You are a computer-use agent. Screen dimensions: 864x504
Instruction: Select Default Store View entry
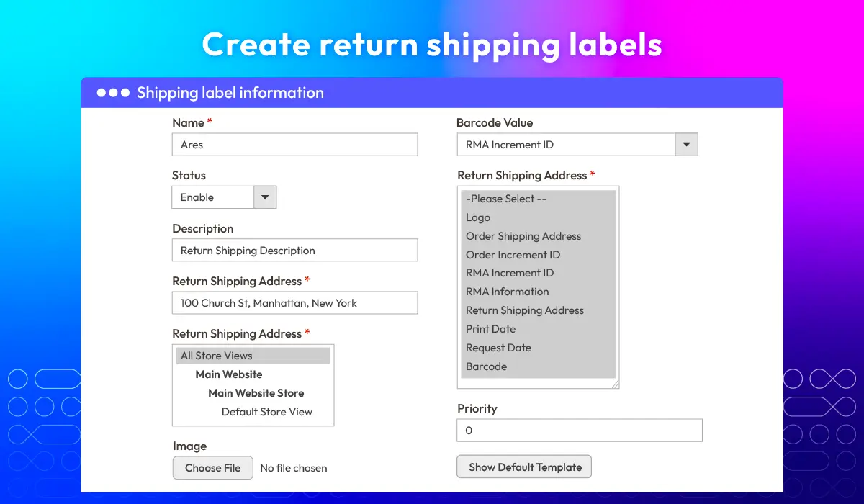tap(267, 412)
